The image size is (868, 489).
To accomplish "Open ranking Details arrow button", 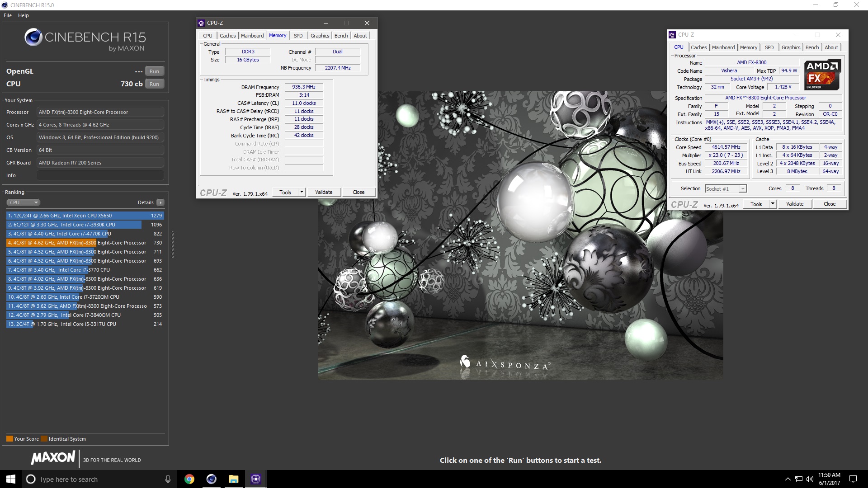I will 160,202.
